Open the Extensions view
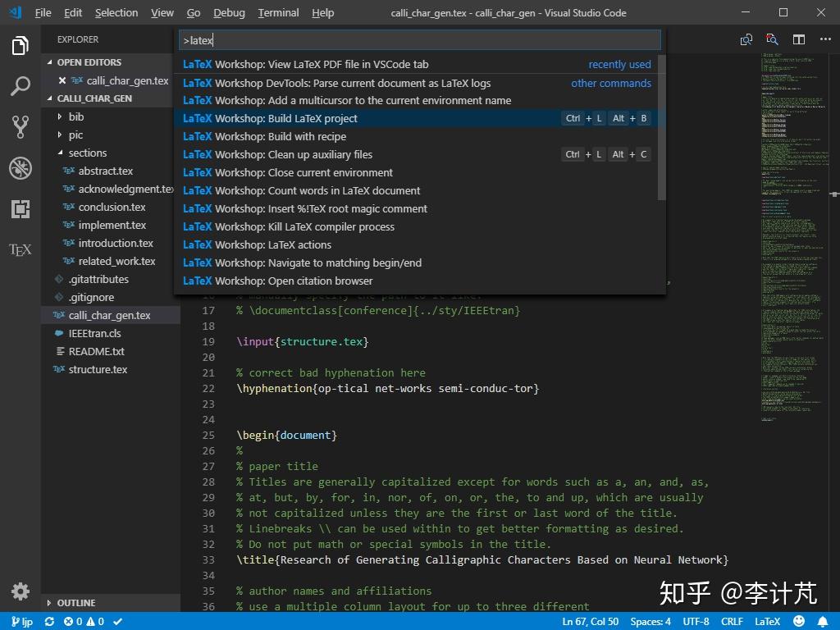 click(20, 208)
